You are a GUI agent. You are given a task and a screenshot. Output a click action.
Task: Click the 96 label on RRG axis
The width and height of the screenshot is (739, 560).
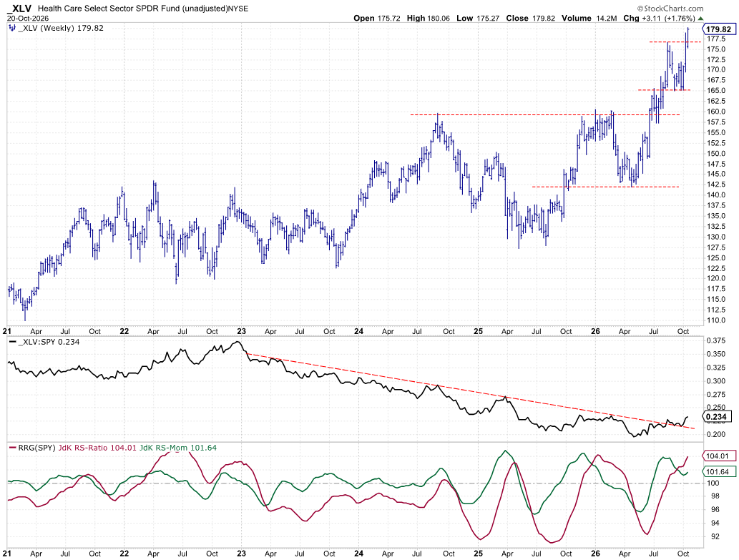click(715, 510)
